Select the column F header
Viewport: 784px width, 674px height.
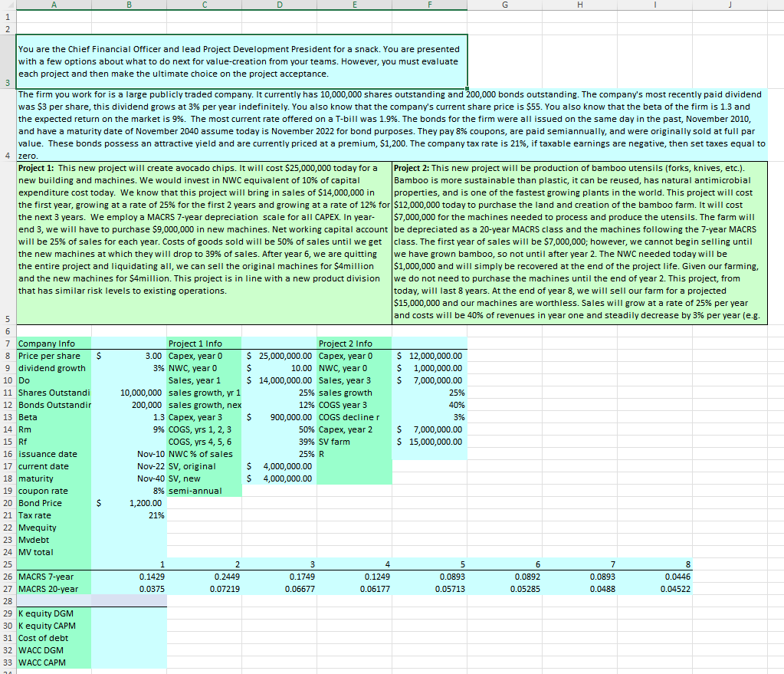429,5
